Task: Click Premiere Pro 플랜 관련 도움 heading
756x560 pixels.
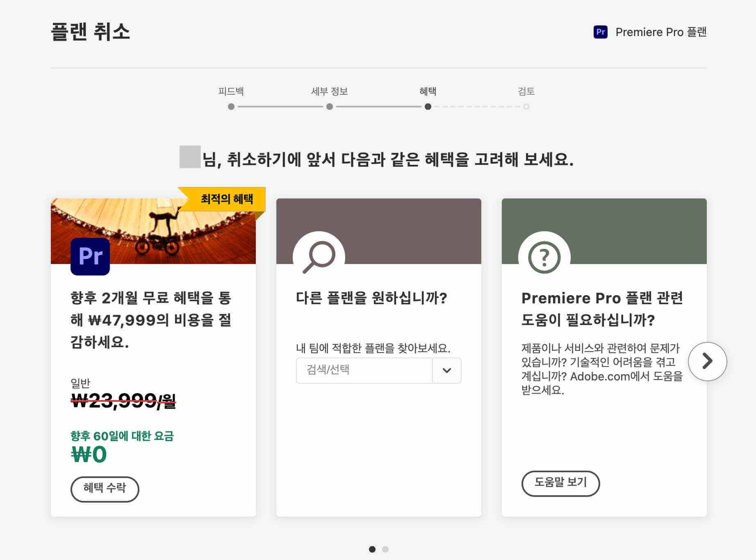Action: point(602,309)
